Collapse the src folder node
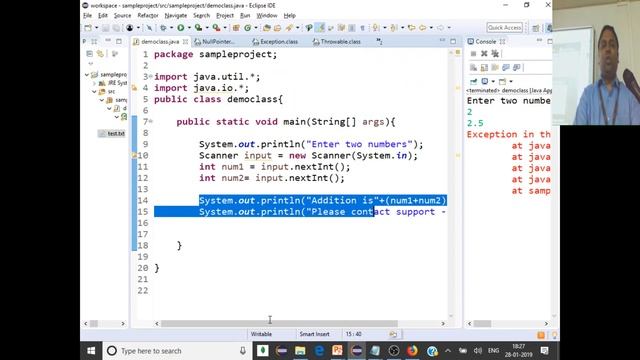Viewport: 640px width, 360px height. (x=94, y=91)
